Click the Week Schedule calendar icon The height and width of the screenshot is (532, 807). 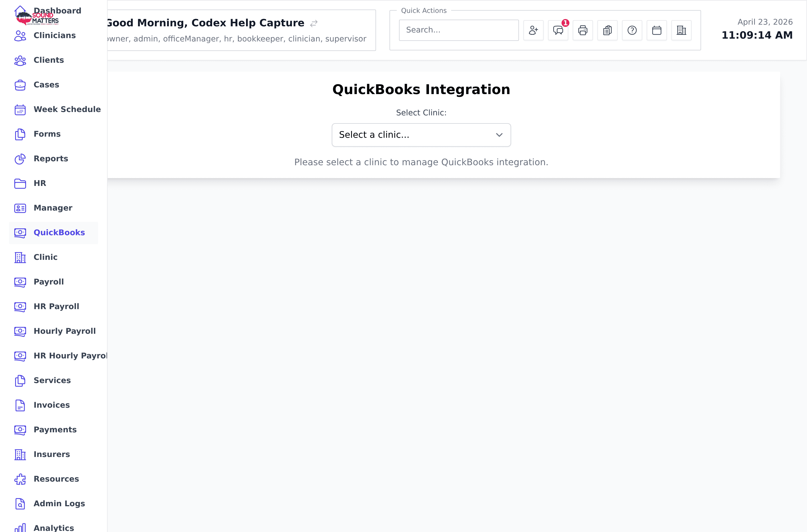[20, 109]
